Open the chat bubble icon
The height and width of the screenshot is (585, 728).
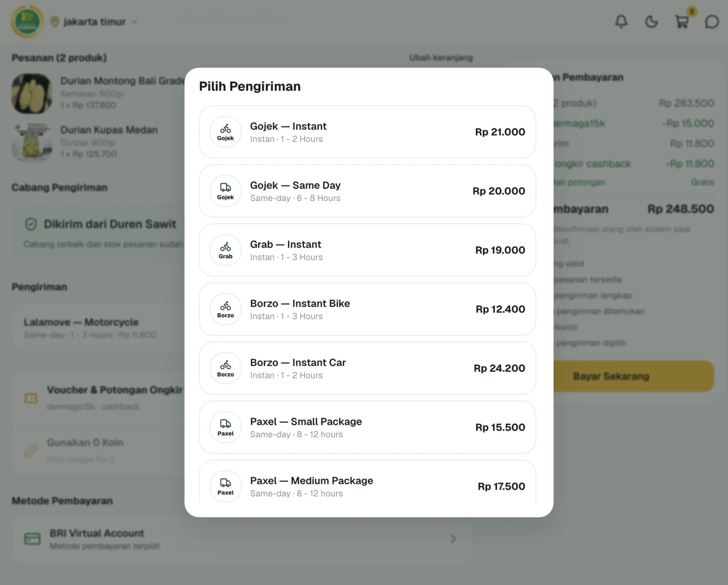pyautogui.click(x=712, y=21)
